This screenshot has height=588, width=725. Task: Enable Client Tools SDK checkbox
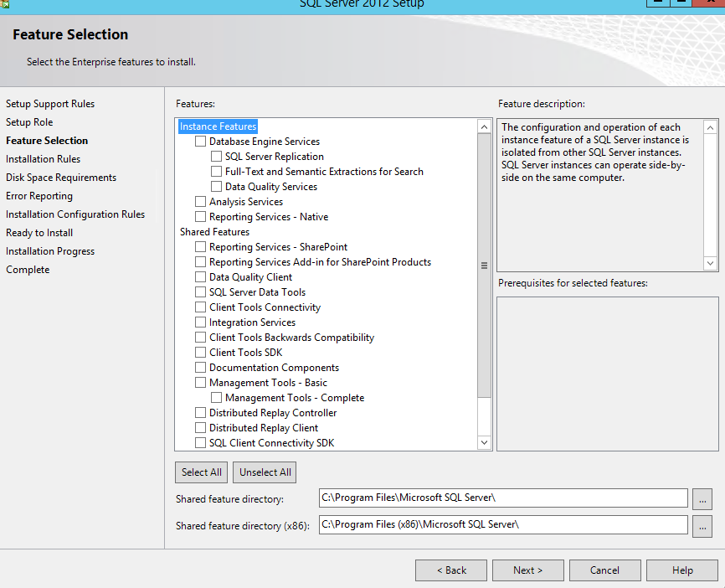(200, 353)
